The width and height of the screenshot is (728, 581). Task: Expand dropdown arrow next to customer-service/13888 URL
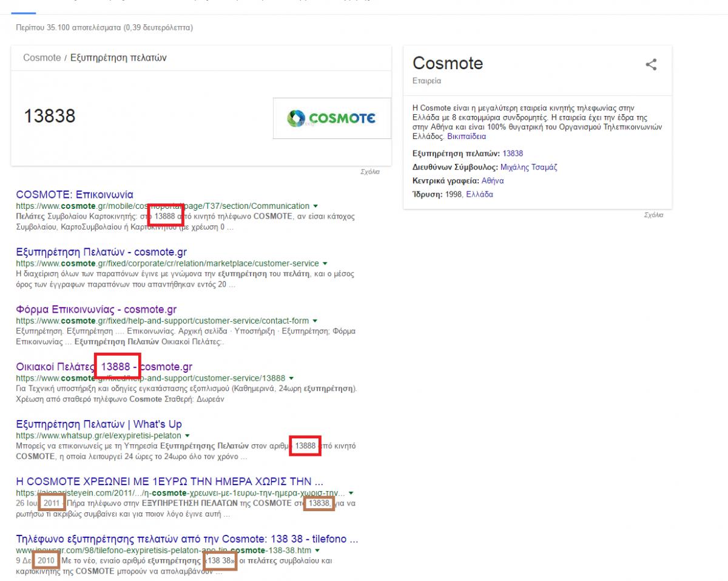(x=292, y=378)
